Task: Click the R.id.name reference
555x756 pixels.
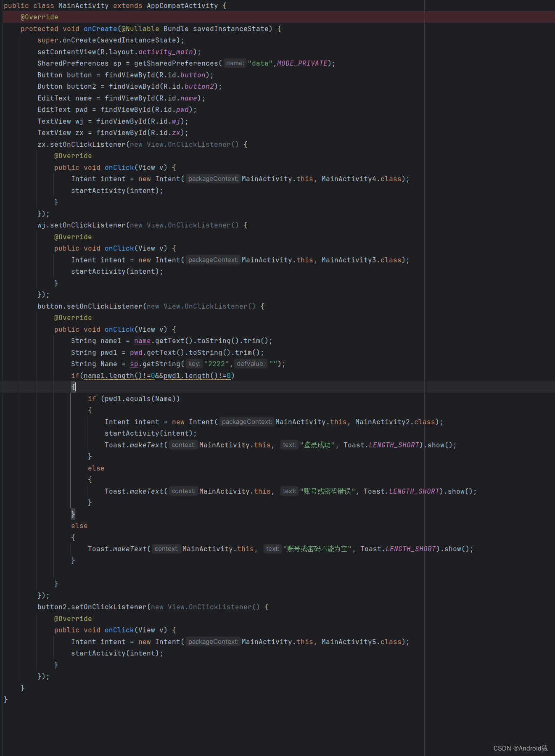Action: [x=178, y=98]
